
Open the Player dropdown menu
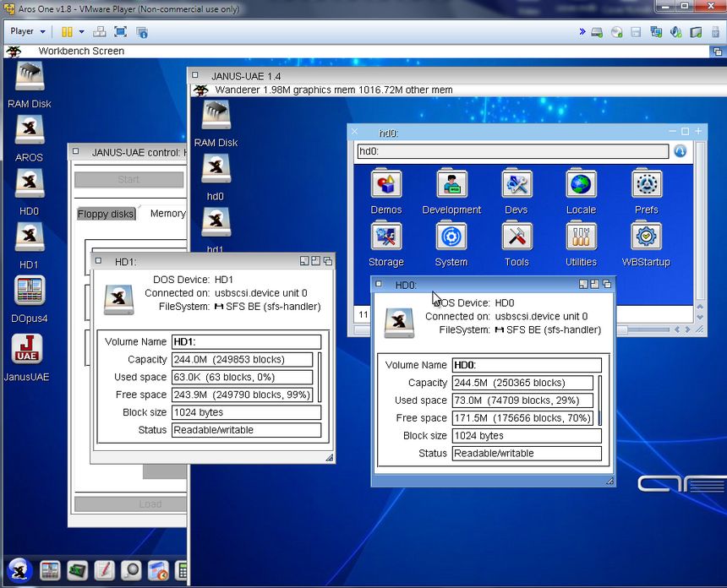coord(28,31)
